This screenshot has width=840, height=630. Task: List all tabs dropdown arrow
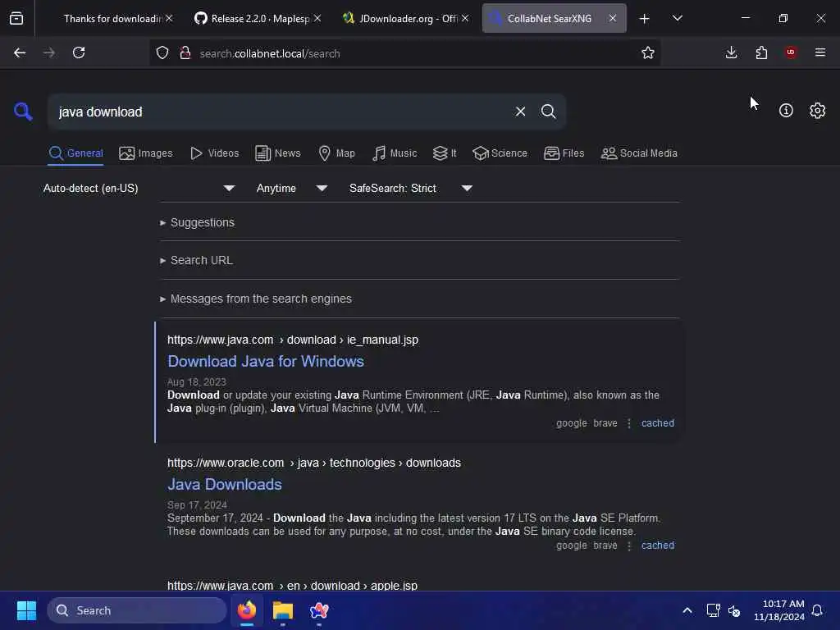point(678,18)
